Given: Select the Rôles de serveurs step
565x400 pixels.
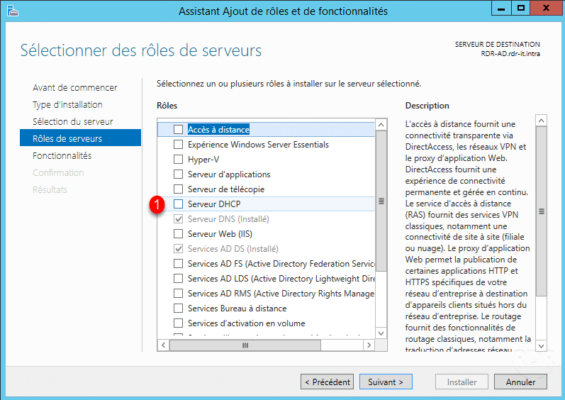Looking at the screenshot, I should pos(80,138).
